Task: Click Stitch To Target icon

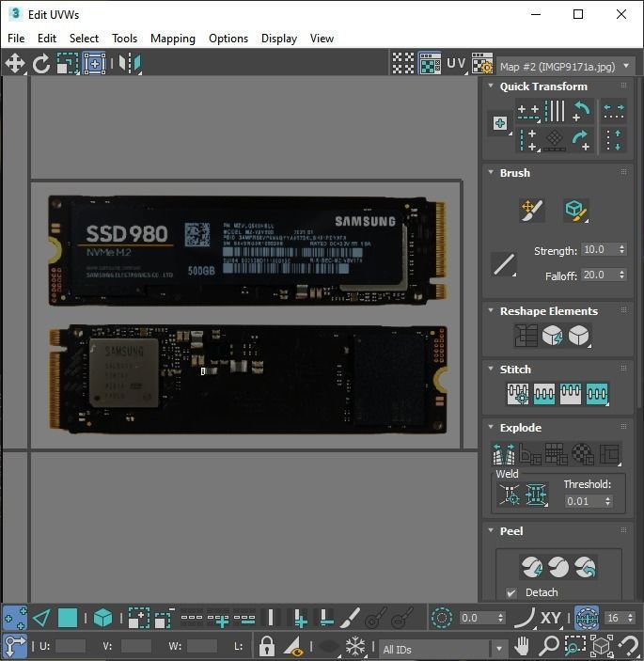Action: [518, 394]
